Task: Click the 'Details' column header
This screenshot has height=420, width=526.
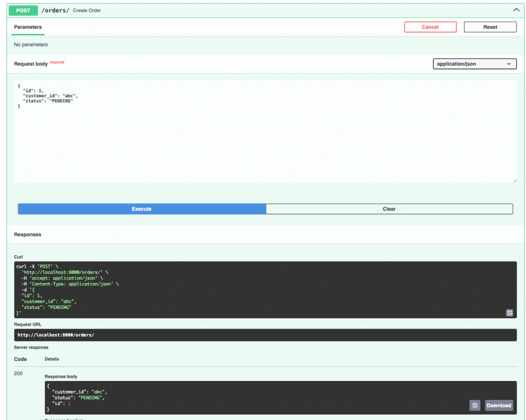Action: pos(52,359)
